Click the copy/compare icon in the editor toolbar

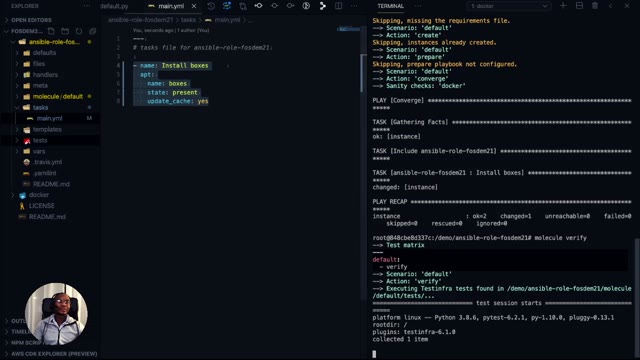click(243, 6)
